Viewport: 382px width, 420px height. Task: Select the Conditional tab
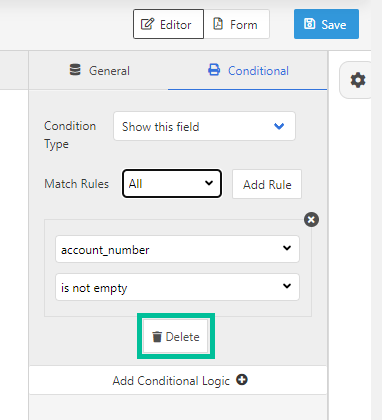point(248,70)
